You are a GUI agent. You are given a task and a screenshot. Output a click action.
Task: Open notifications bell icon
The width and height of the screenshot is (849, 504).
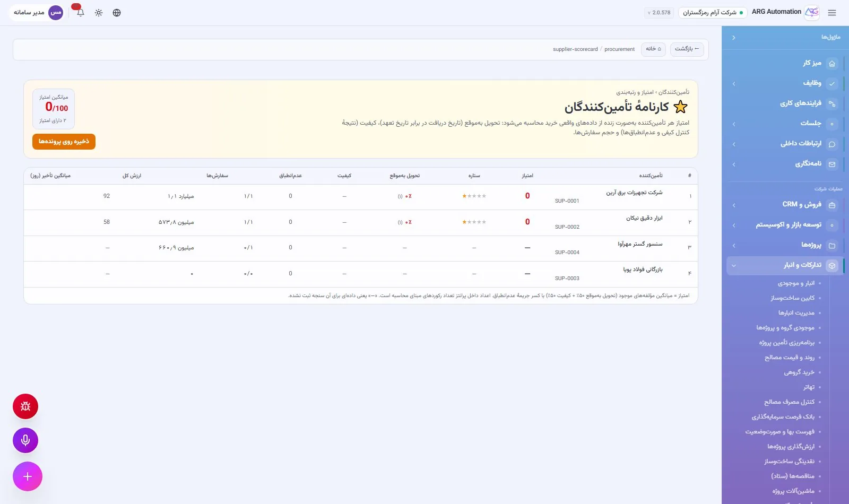click(81, 13)
